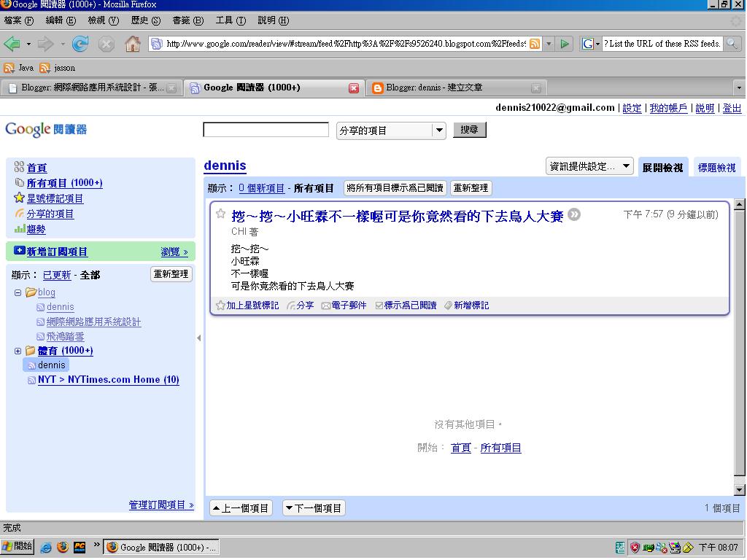Click 分享 share action under post

coord(300,306)
